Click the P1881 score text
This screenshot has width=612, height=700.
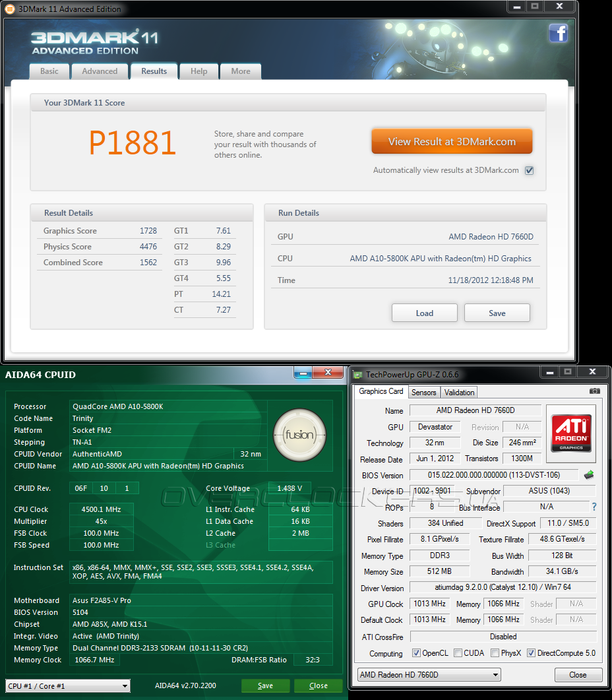click(132, 143)
